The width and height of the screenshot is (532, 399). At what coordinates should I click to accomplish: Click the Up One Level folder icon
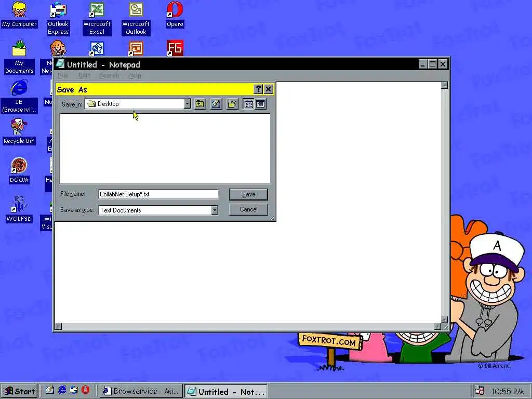pos(200,104)
